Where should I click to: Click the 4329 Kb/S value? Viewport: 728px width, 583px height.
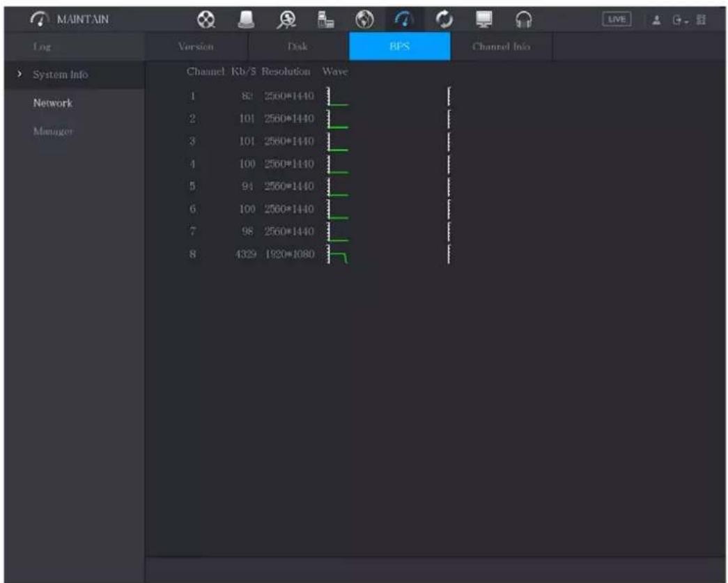pos(246,254)
